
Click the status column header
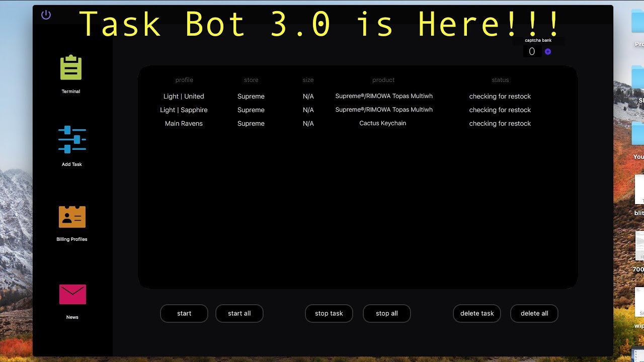pyautogui.click(x=500, y=80)
